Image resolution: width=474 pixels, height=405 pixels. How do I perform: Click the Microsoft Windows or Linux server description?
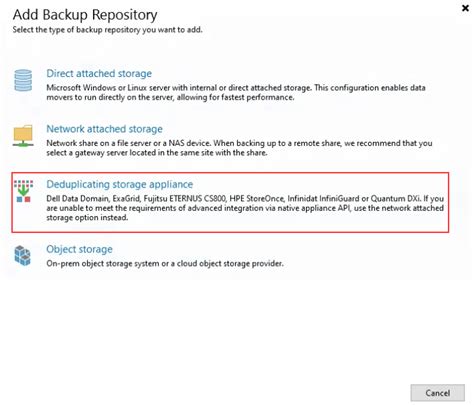236,93
